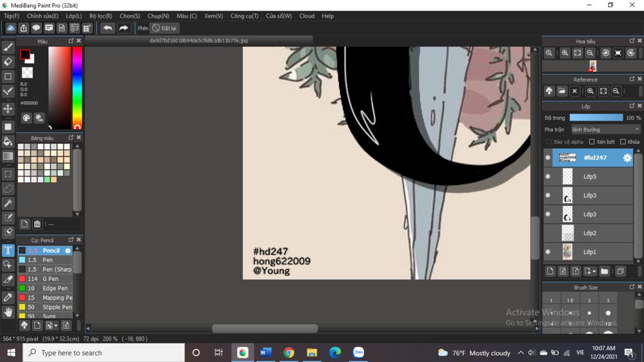Toggle visibility of Lớp5 layer

point(548,177)
